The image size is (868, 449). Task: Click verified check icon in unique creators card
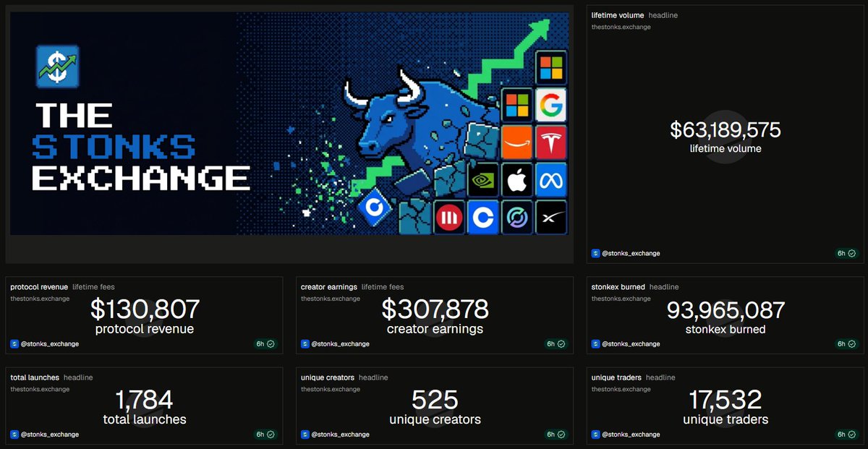pos(561,435)
